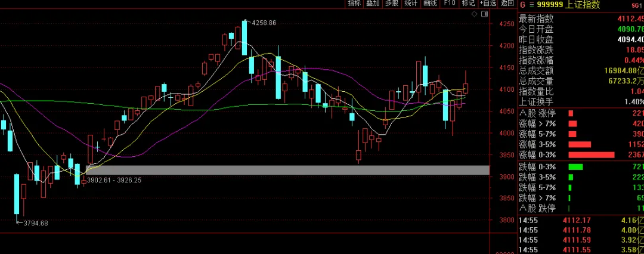The height and width of the screenshot is (254, 644).
Task: Click the 14:55 tick at 4112.17
Action: (581, 220)
